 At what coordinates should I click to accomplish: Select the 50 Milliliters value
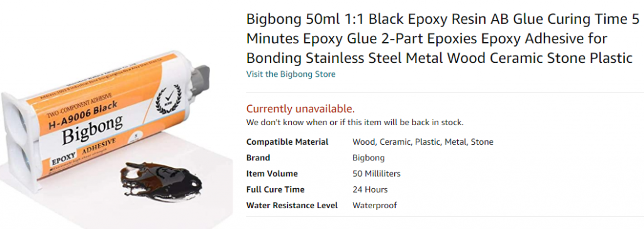click(x=376, y=174)
